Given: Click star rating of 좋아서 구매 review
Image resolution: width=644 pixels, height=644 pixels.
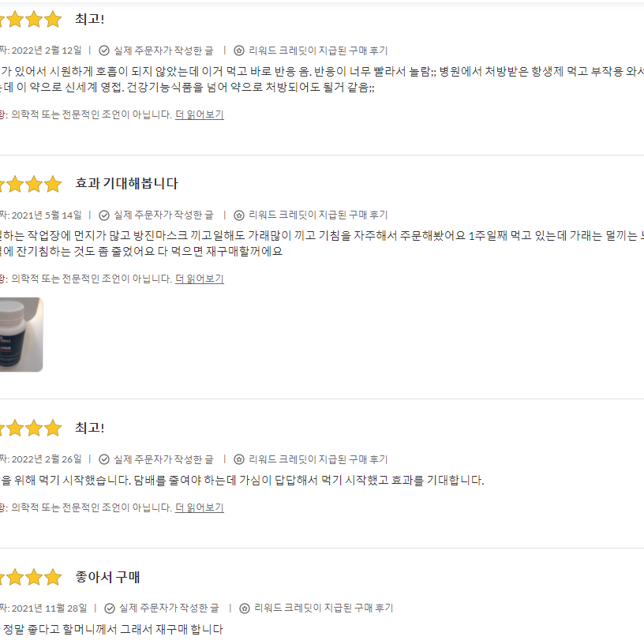Looking at the screenshot, I should click(x=31, y=577).
